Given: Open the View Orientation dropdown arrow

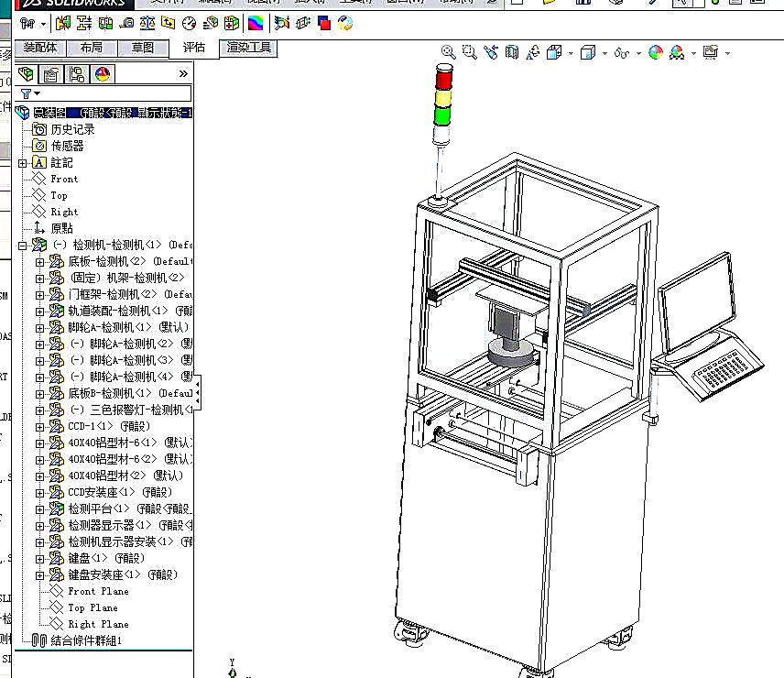Looking at the screenshot, I should 571,53.
